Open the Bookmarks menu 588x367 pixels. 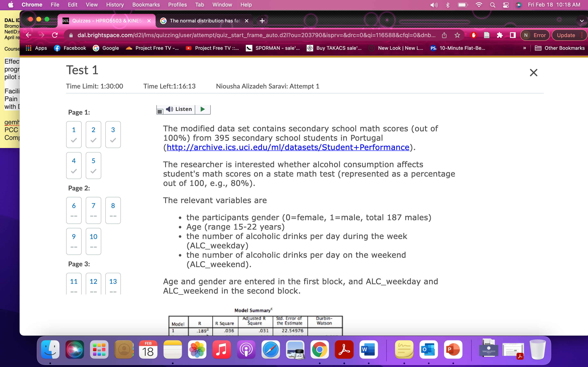point(146,5)
